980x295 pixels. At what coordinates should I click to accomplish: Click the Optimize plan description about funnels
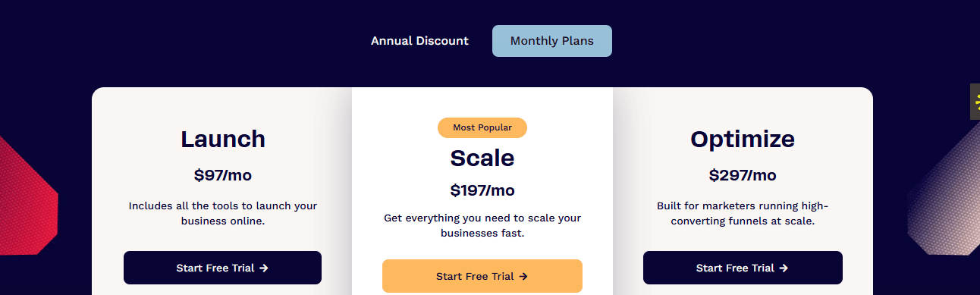tap(743, 213)
